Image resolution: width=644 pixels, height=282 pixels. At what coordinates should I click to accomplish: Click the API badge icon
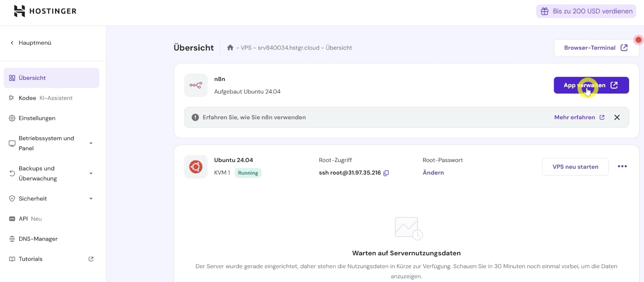point(12,219)
